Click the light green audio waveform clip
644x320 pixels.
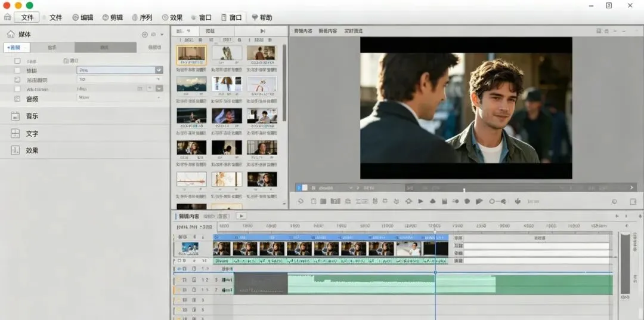click(391, 285)
